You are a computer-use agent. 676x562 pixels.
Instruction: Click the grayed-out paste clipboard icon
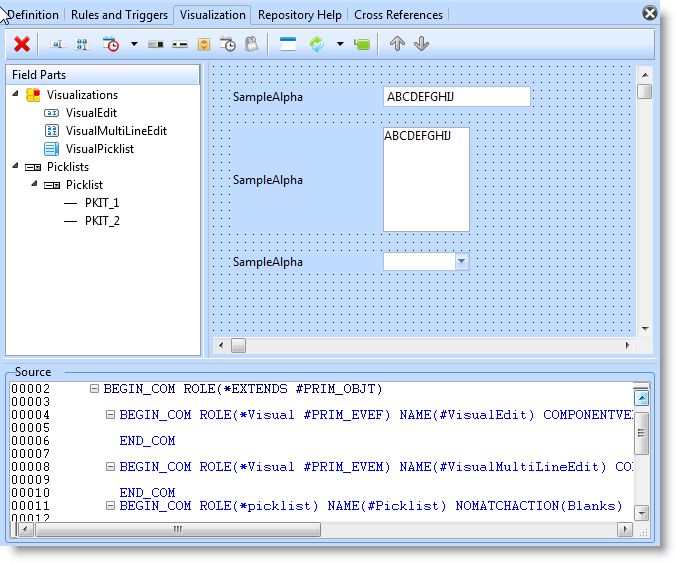pyautogui.click(x=252, y=44)
